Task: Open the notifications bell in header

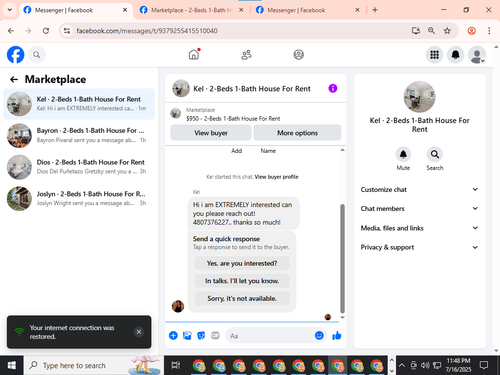Action: [x=456, y=55]
